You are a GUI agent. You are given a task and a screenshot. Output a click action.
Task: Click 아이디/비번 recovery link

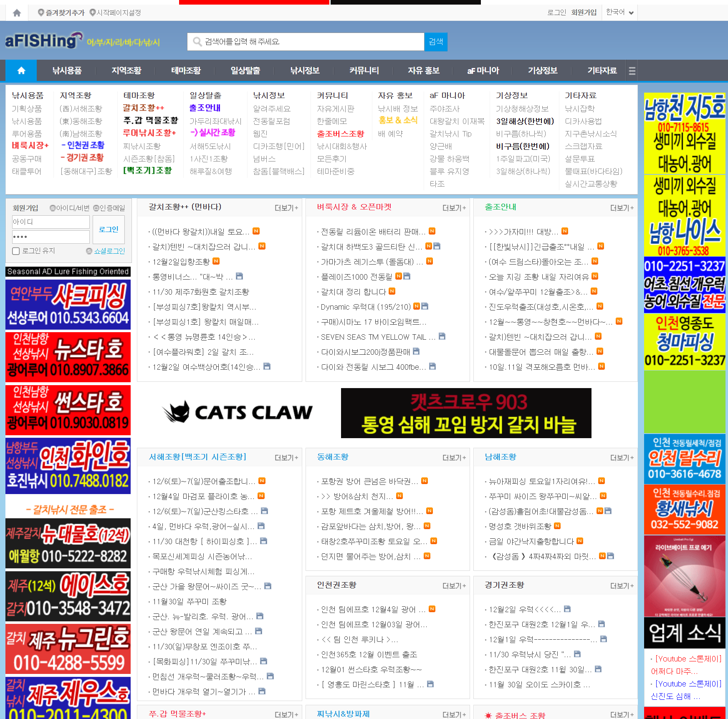click(70, 208)
